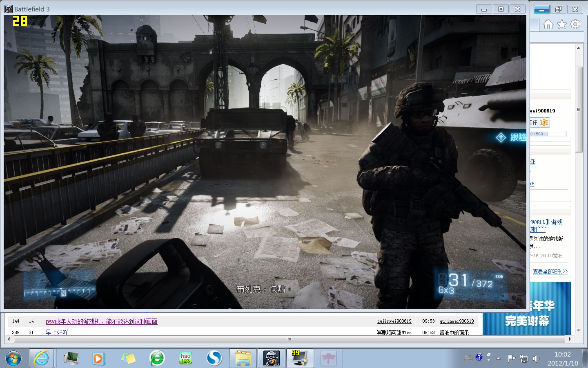The width and height of the screenshot is (588, 368).
Task: Open the orange play media player icon
Action: (98, 359)
